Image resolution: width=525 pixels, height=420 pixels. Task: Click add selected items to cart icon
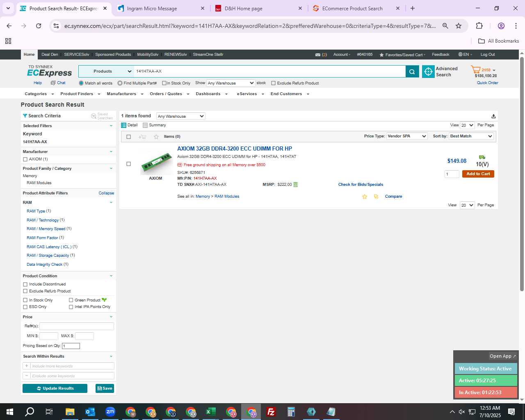tap(142, 137)
